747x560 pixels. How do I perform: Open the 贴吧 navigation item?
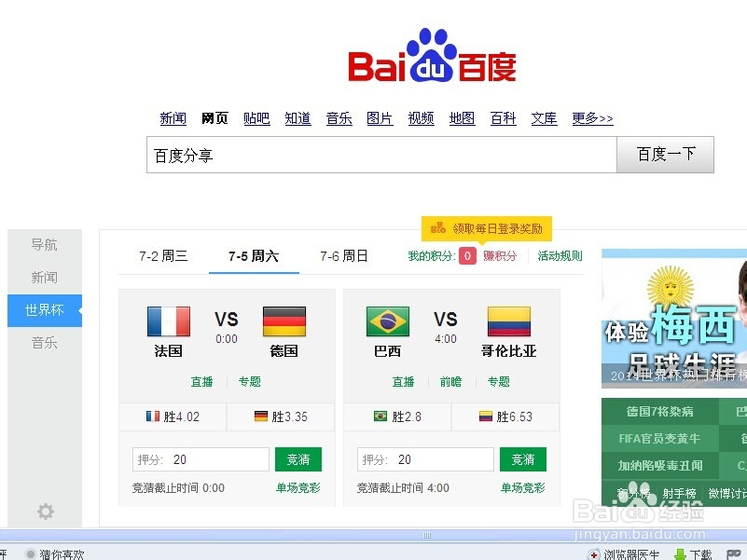(256, 118)
